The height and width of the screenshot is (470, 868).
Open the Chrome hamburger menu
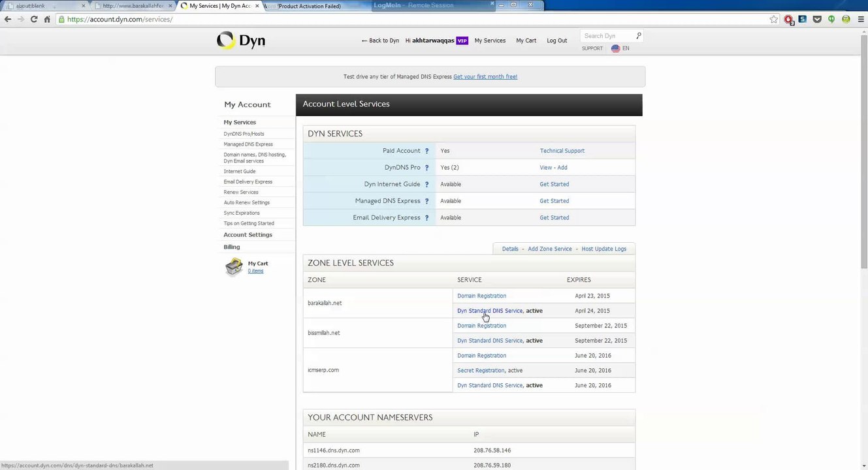(x=860, y=20)
